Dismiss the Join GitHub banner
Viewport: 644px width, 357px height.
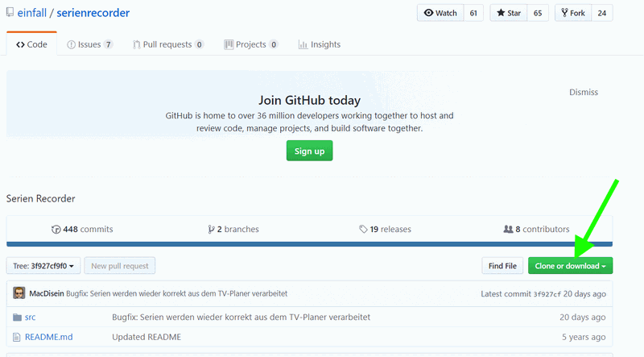tap(583, 92)
